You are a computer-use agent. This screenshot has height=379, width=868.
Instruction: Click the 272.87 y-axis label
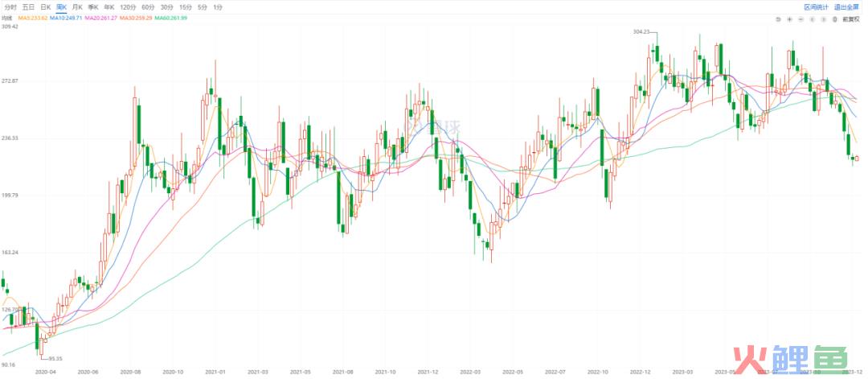(10, 81)
